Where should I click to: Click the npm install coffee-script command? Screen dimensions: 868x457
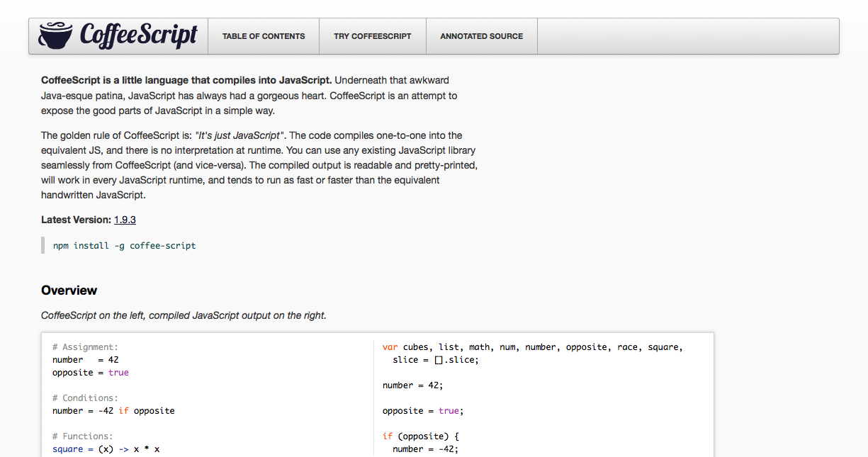point(125,246)
